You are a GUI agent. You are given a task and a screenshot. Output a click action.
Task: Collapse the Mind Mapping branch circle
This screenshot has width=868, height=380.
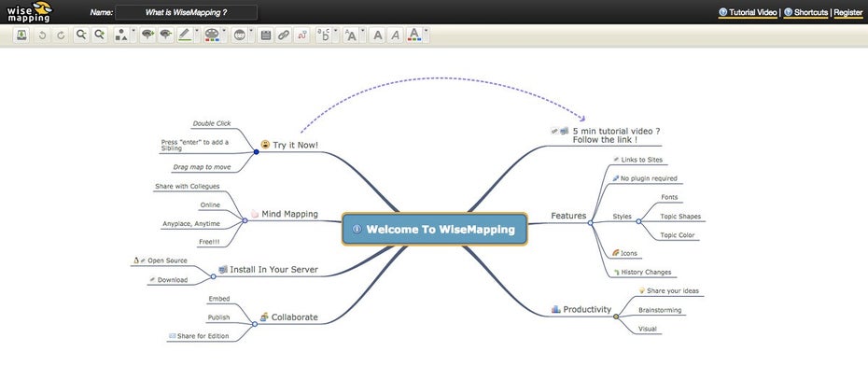click(x=245, y=220)
